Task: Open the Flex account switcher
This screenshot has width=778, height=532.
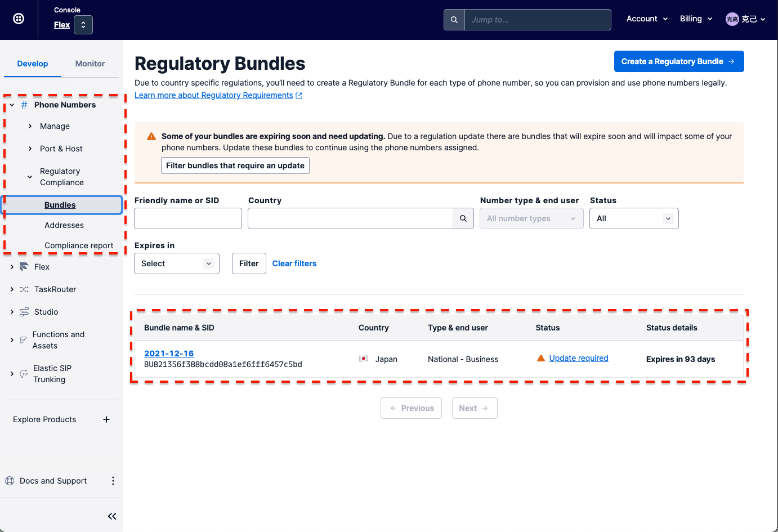Action: [83, 25]
